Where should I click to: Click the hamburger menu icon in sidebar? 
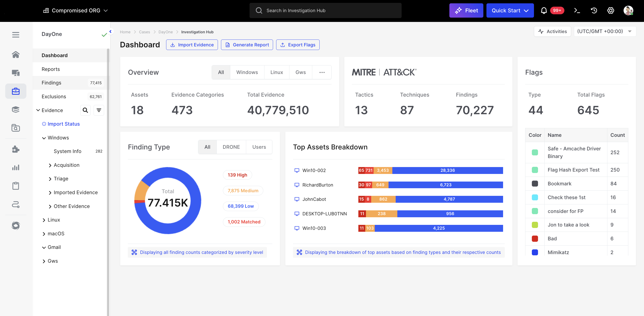click(16, 35)
